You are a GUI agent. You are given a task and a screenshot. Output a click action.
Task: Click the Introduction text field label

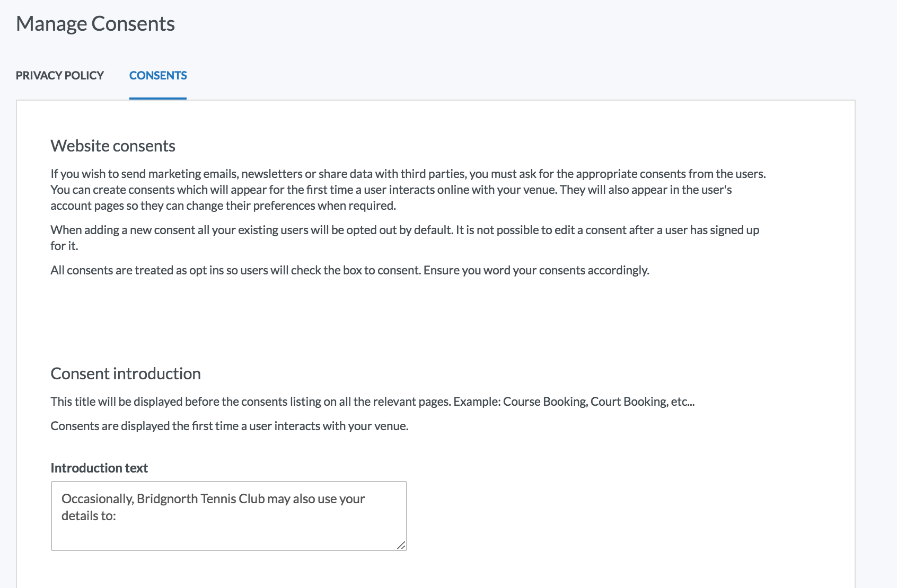click(x=99, y=468)
